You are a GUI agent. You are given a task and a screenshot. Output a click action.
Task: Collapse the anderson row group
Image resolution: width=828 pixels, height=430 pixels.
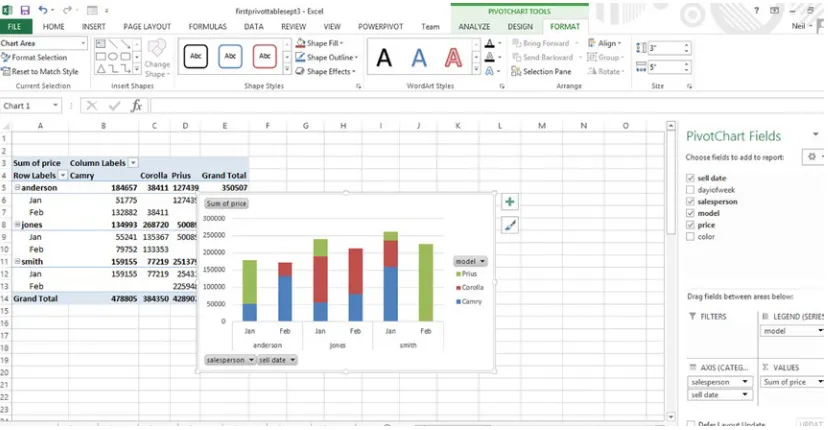coord(17,188)
